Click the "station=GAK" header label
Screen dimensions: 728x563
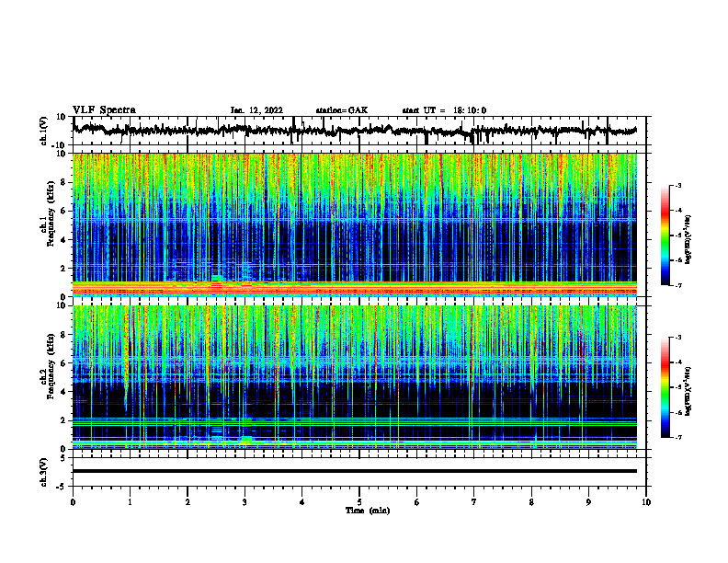coord(342,110)
